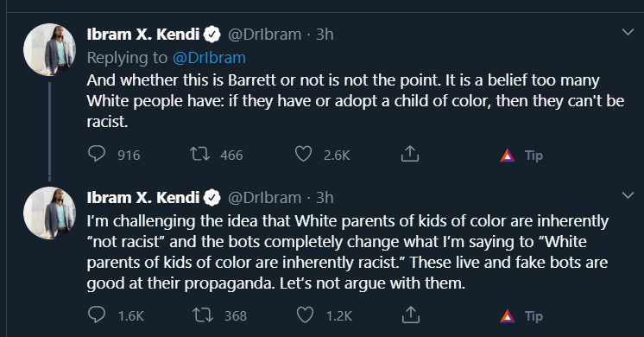Image resolution: width=644 pixels, height=337 pixels.
Task: Share the second tweet via share icon
Action: click(x=410, y=315)
